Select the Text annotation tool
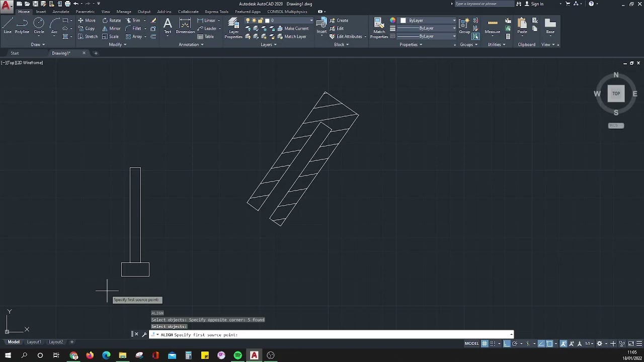 coord(168,26)
